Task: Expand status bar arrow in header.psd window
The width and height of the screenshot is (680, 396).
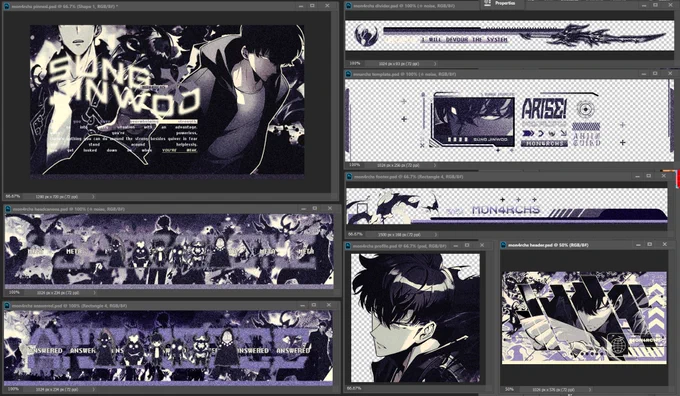Action: pos(590,389)
